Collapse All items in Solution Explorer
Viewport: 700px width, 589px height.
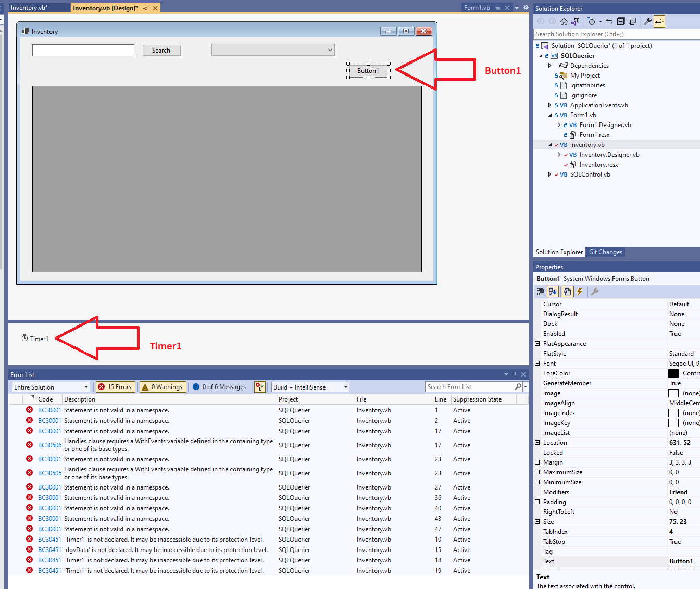coord(621,21)
